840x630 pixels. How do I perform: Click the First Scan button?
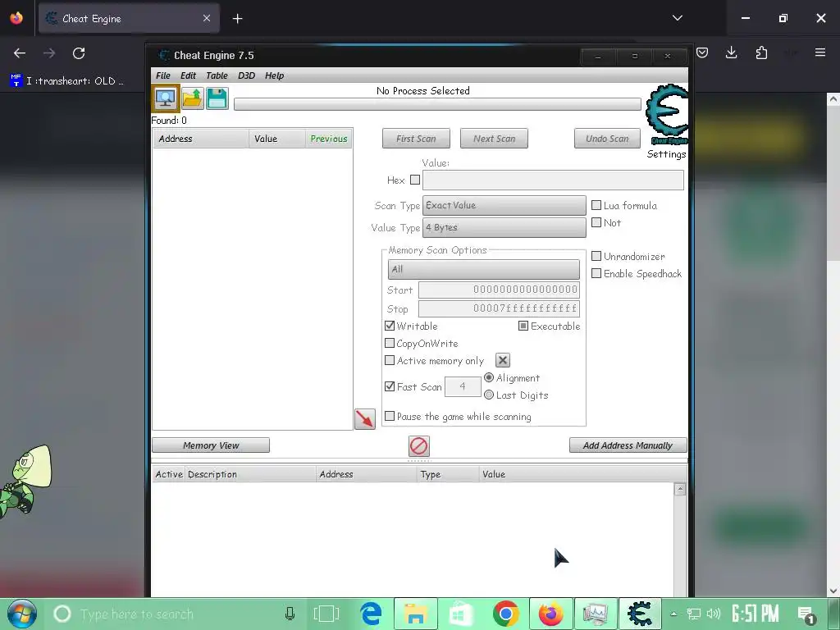(416, 139)
